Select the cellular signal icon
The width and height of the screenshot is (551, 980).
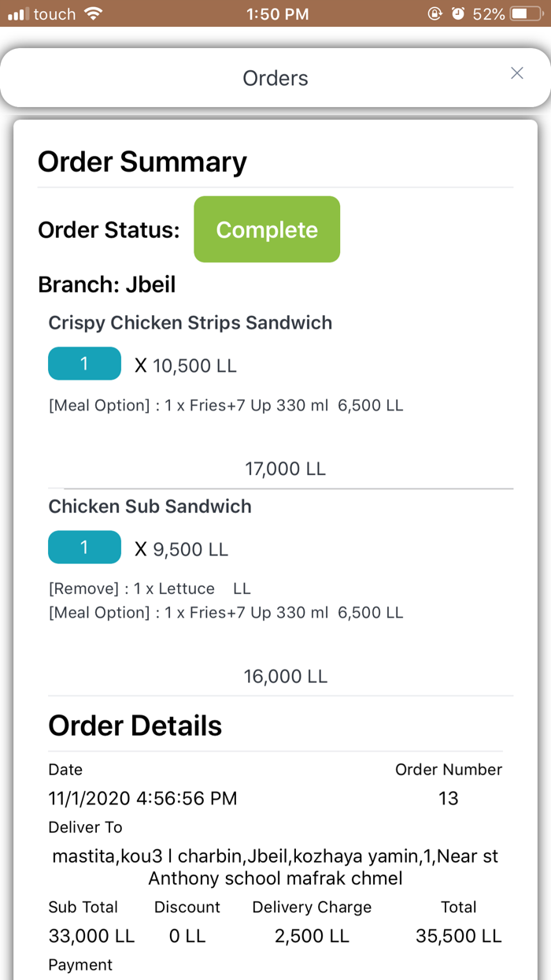(x=17, y=13)
